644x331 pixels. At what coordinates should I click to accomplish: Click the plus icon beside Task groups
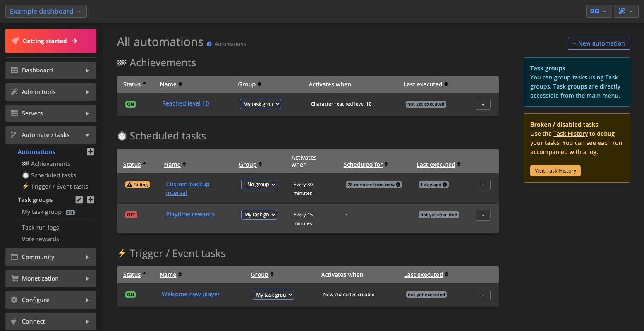click(x=90, y=199)
